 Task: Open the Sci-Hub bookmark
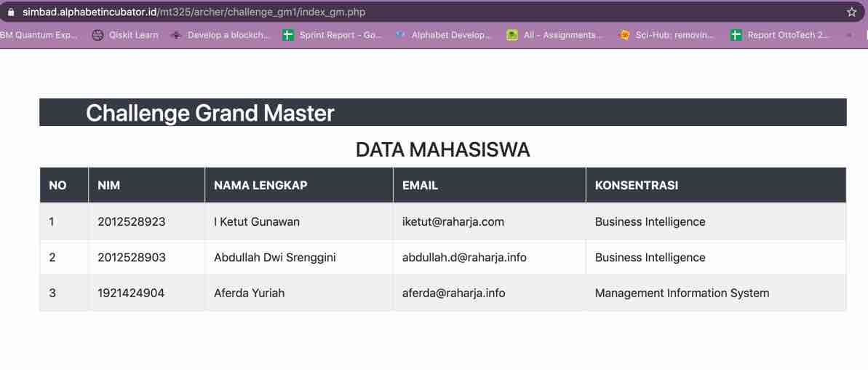coord(666,35)
